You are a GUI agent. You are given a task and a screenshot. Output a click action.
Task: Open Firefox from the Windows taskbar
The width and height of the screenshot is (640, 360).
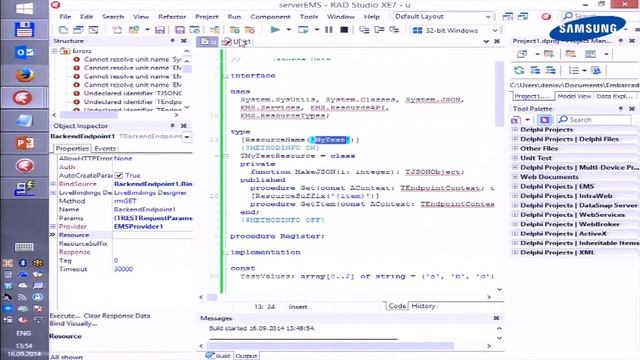[x=24, y=75]
